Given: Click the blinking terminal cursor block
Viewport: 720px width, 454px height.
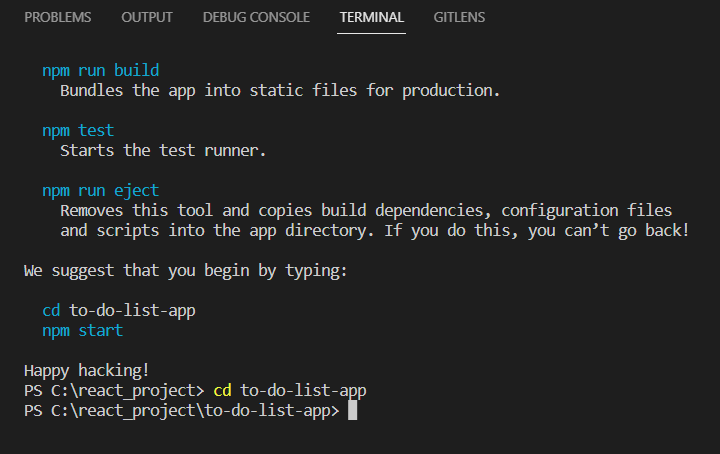Looking at the screenshot, I should coord(352,410).
